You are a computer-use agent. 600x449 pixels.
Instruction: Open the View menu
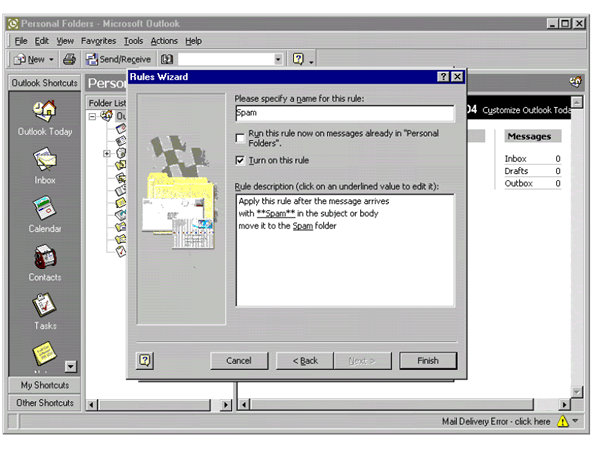(65, 41)
